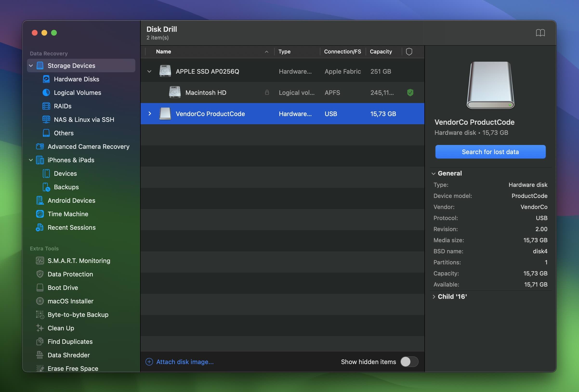Click the green protection shield on Macintosh HD

[x=410, y=93]
